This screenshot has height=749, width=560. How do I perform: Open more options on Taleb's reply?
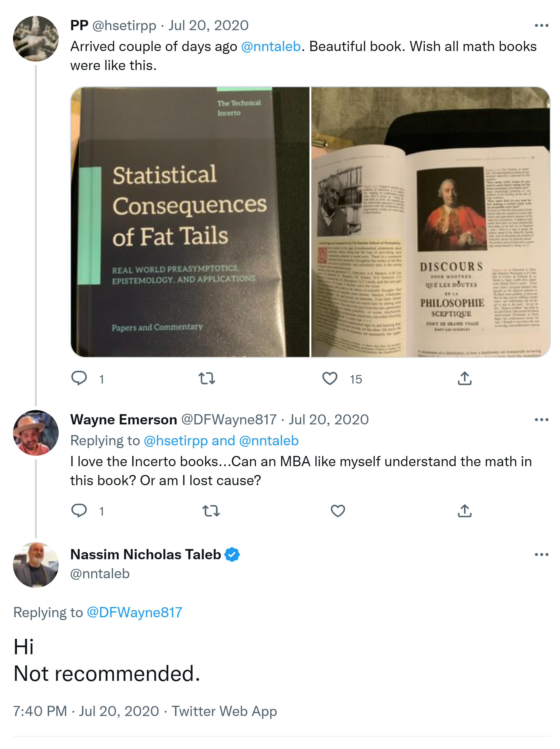[x=541, y=555]
